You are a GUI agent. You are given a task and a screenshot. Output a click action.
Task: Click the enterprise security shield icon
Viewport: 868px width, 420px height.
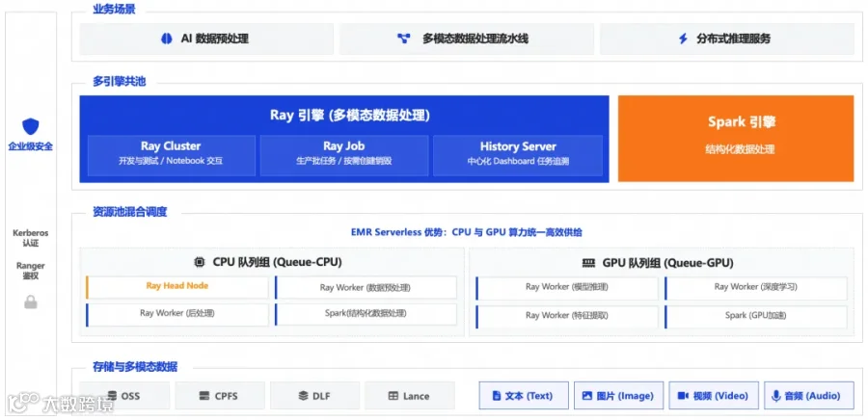point(31,126)
